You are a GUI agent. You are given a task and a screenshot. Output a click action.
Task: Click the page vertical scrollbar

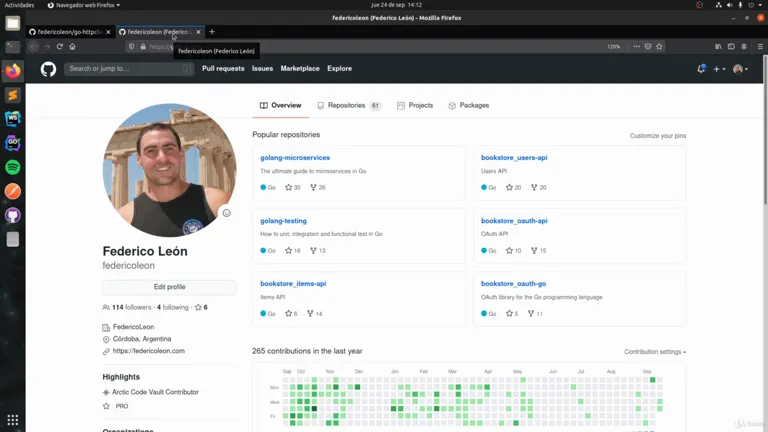point(765,130)
